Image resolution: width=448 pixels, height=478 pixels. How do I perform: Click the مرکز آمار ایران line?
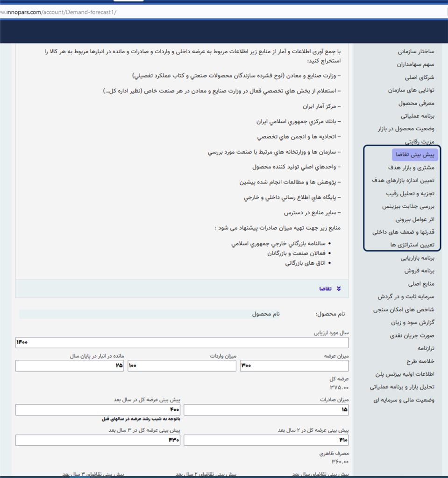click(x=322, y=106)
